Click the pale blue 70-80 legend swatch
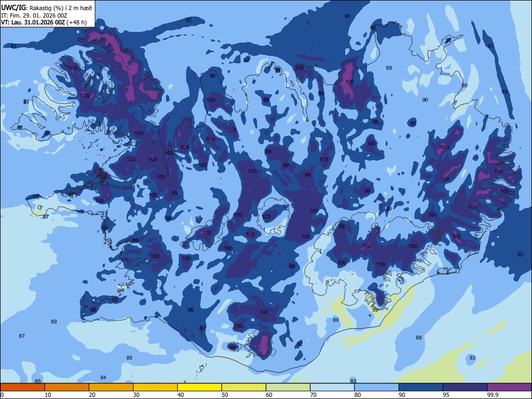Image resolution: width=532 pixels, height=399 pixels. pyautogui.click(x=332, y=387)
